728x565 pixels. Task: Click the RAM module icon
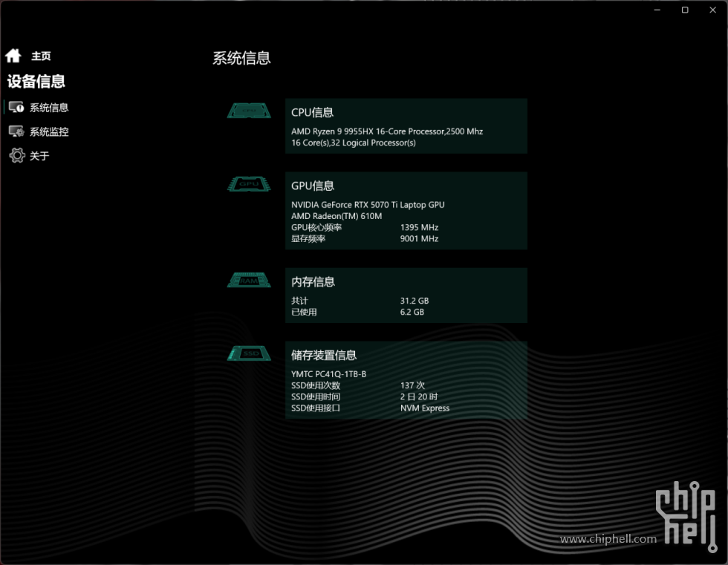tap(249, 280)
